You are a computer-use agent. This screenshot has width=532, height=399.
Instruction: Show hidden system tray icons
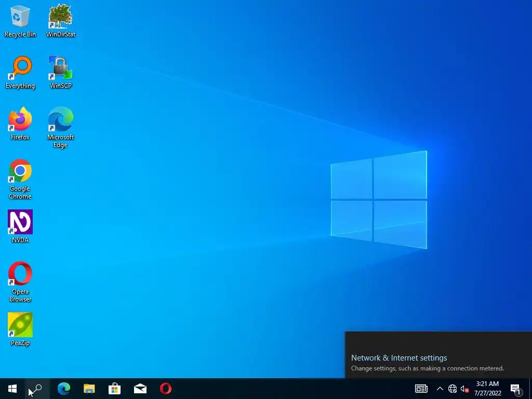click(440, 389)
